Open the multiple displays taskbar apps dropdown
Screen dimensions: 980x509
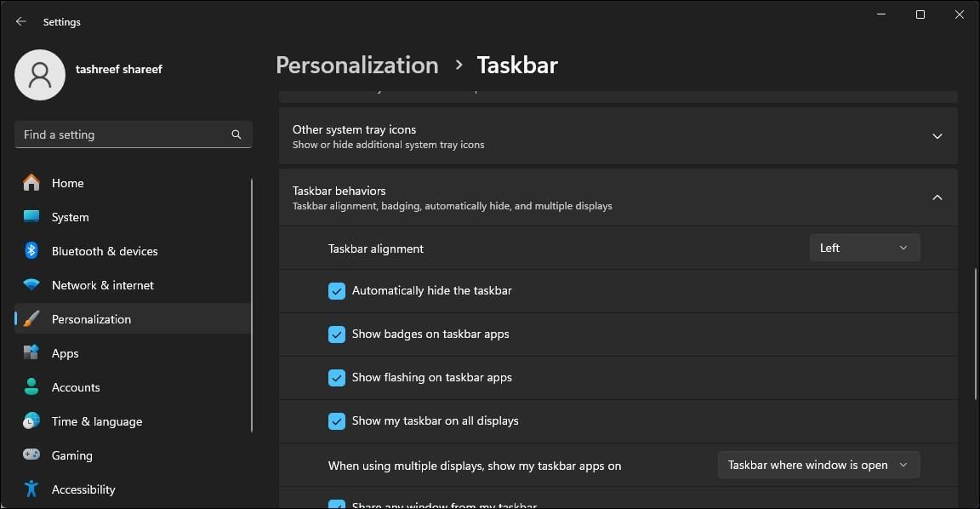click(x=818, y=464)
